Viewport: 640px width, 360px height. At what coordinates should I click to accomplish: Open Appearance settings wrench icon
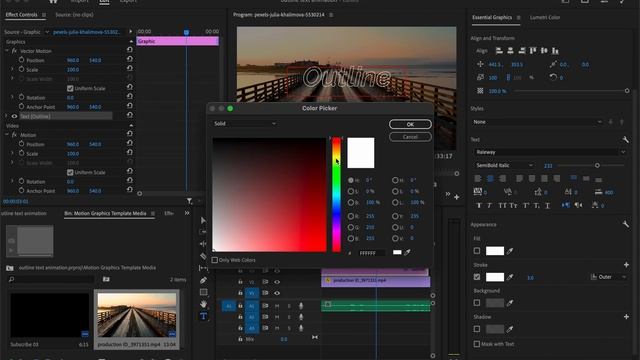tap(625, 224)
